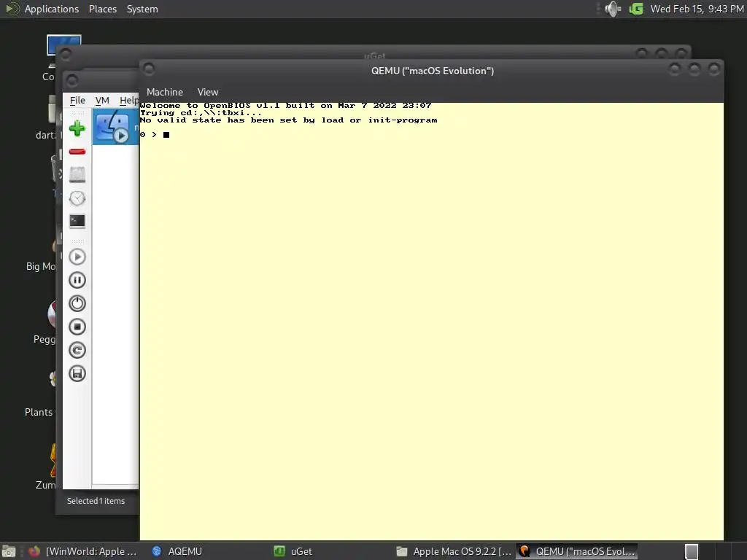This screenshot has width=747, height=560.
Task: Click the volume speaker icon in panel
Action: pyautogui.click(x=613, y=9)
